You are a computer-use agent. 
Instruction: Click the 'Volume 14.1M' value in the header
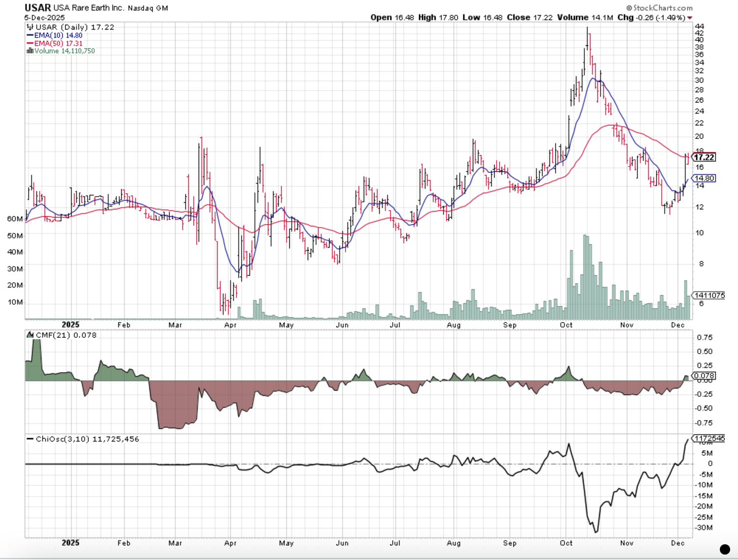(x=585, y=17)
